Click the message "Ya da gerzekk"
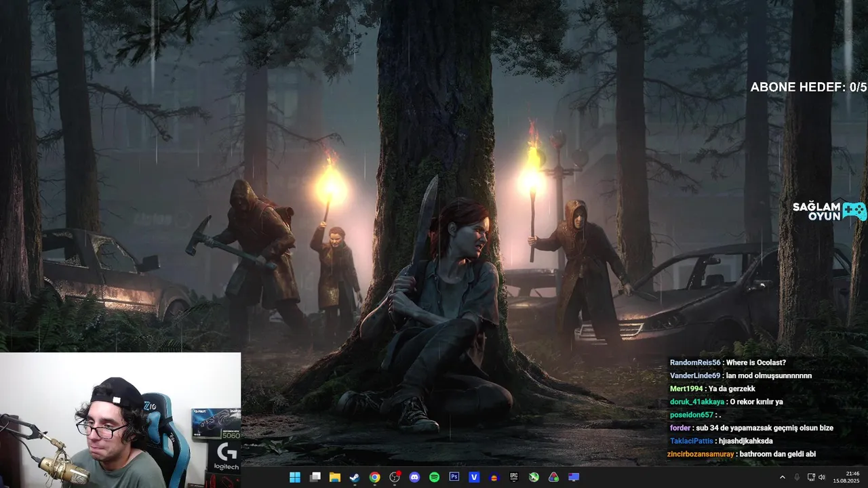The height and width of the screenshot is (488, 868). click(732, 388)
